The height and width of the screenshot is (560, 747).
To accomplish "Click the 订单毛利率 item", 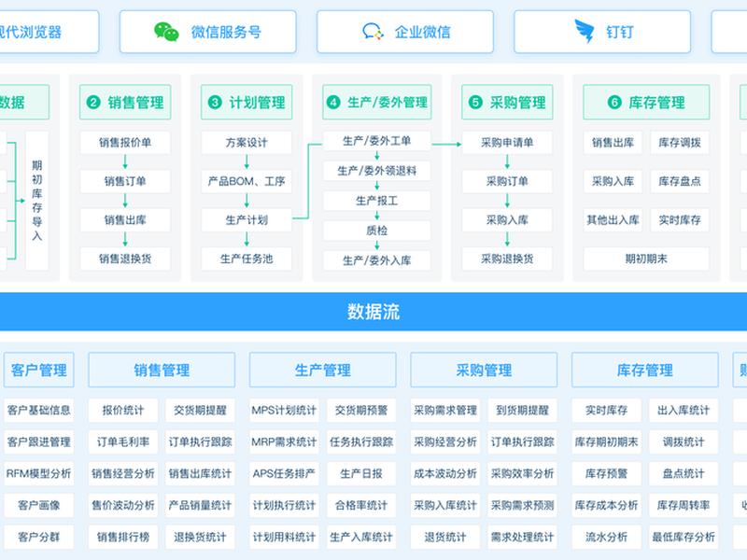I will point(123,441).
